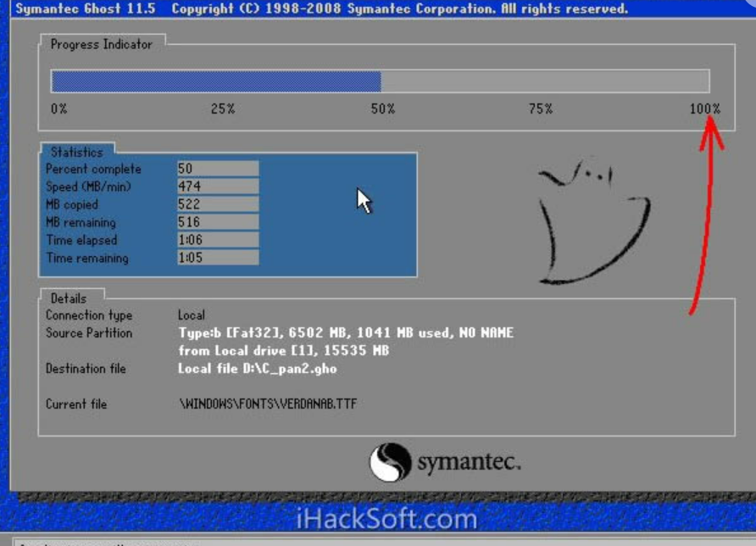Click the red arrow annotation
756x546 pixels.
[705, 212]
